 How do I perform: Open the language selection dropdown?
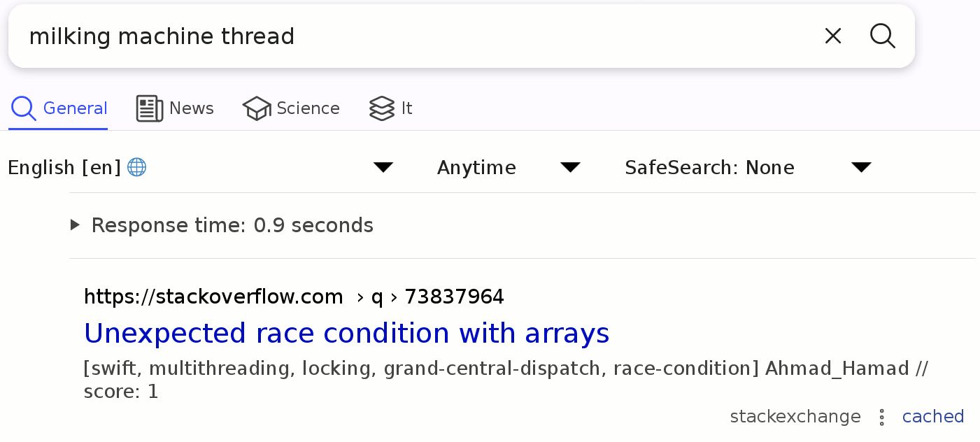click(x=383, y=166)
